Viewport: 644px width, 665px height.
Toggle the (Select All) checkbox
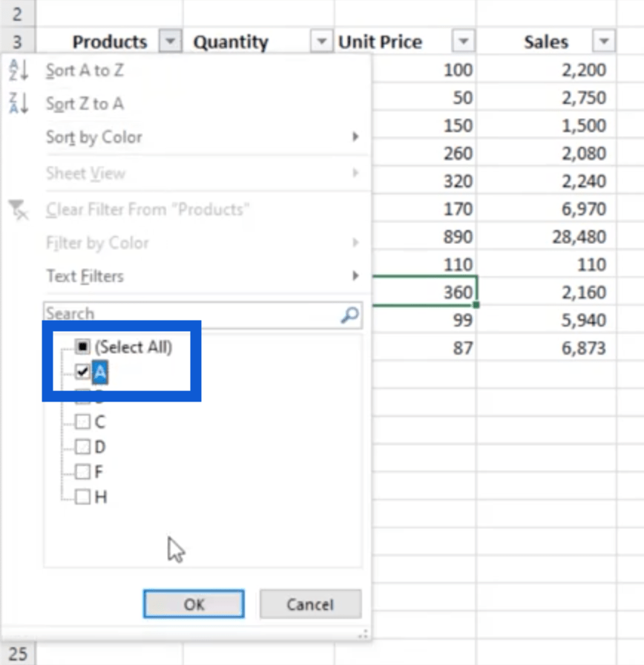(x=82, y=347)
